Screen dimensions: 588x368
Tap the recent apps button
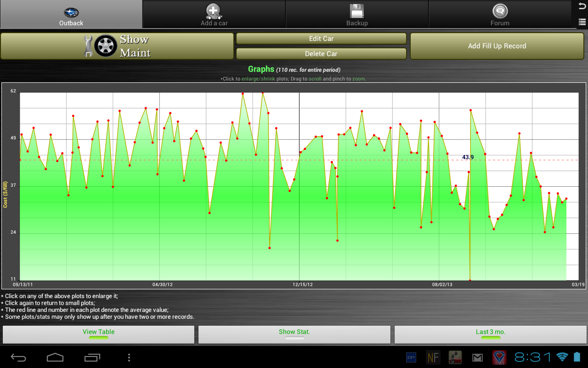click(x=92, y=357)
